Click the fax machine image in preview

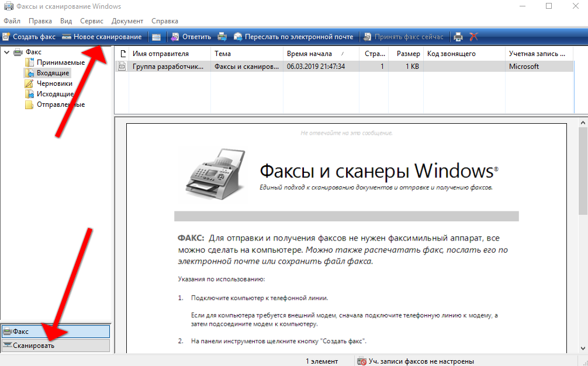(216, 174)
